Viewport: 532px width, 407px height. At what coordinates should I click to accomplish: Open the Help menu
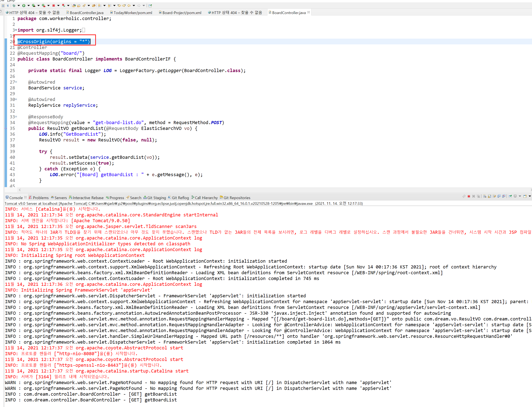[x=11, y=1]
